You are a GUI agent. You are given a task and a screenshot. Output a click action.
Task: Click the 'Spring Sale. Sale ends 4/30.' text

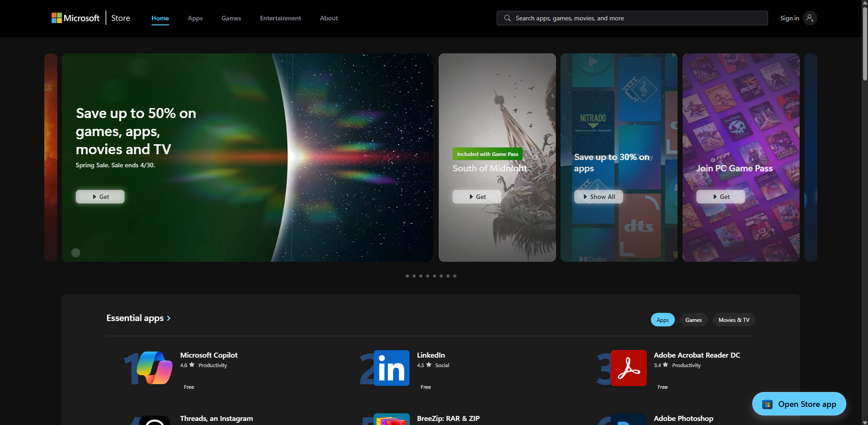pyautogui.click(x=115, y=165)
